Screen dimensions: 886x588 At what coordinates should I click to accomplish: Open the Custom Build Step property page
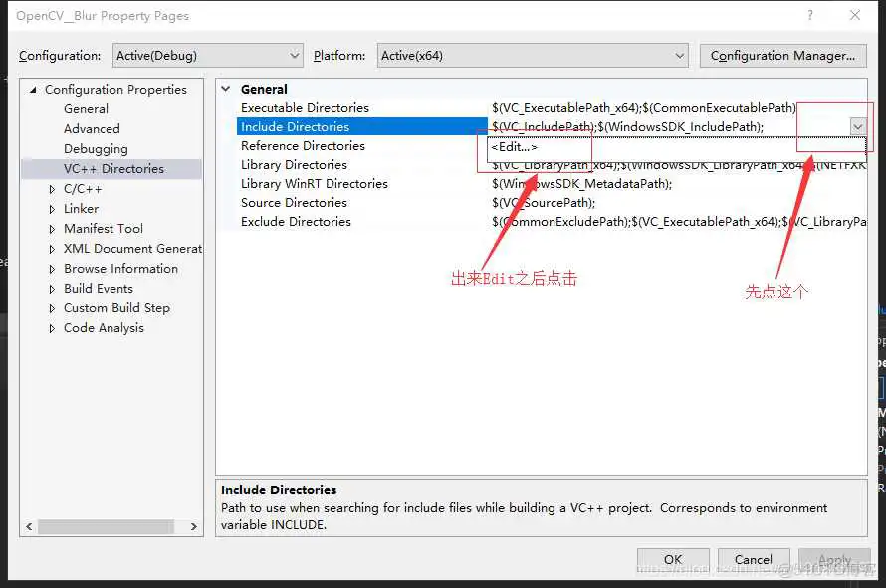click(x=116, y=307)
